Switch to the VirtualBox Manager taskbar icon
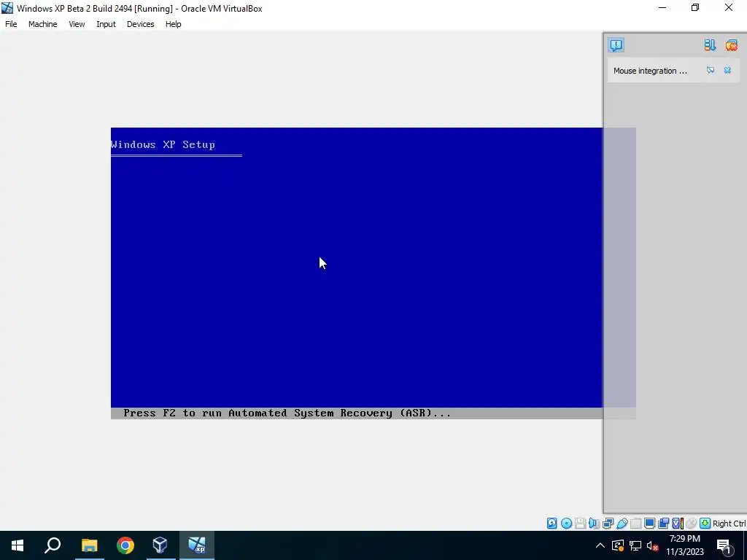This screenshot has width=747, height=560. pos(160,545)
